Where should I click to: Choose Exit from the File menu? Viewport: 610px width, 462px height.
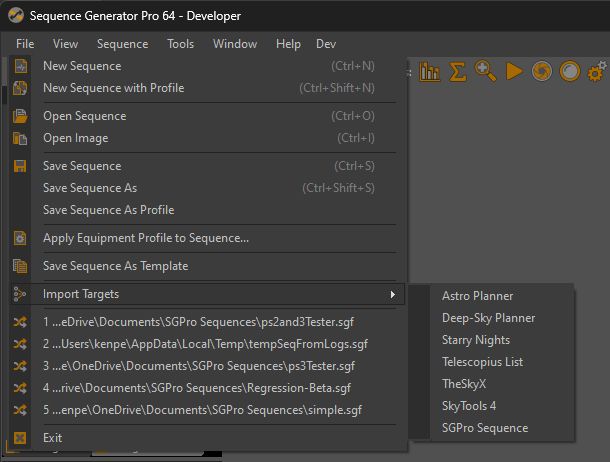[207, 438]
